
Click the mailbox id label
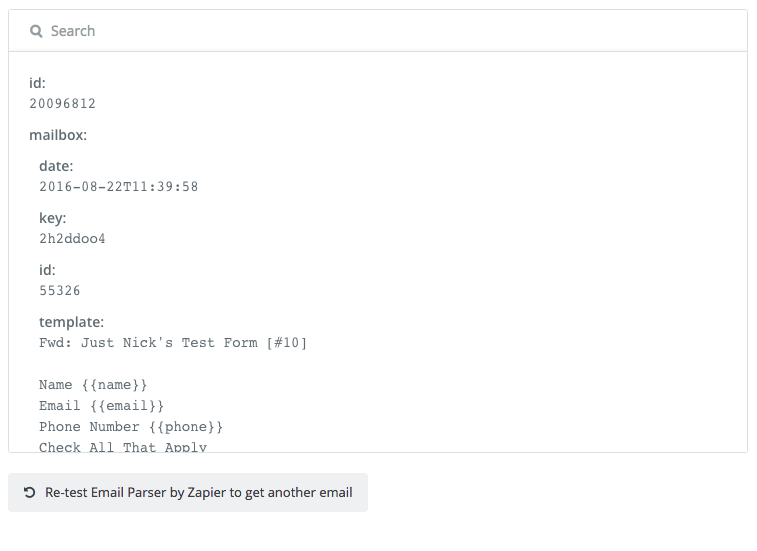[47, 270]
